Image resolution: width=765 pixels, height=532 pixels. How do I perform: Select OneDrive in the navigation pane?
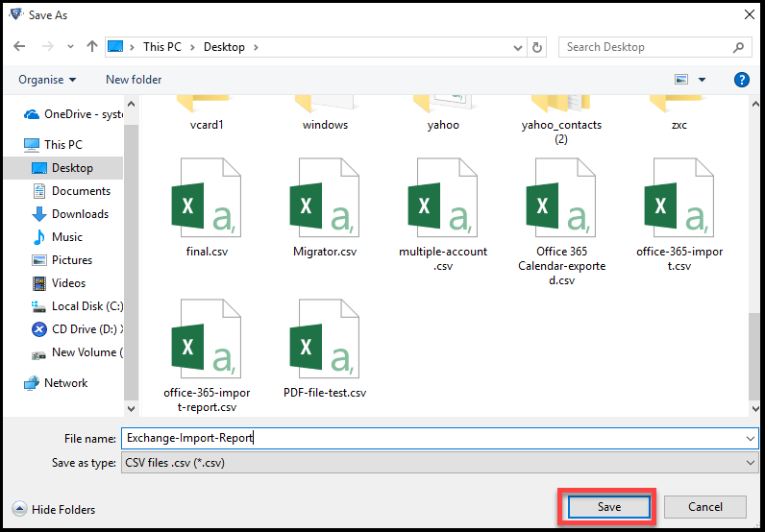pos(73,114)
